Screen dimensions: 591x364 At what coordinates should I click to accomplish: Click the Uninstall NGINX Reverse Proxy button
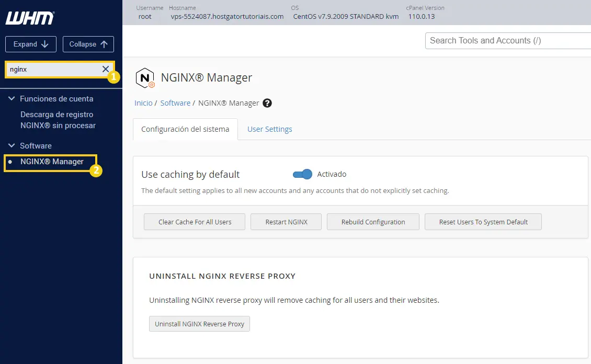199,324
